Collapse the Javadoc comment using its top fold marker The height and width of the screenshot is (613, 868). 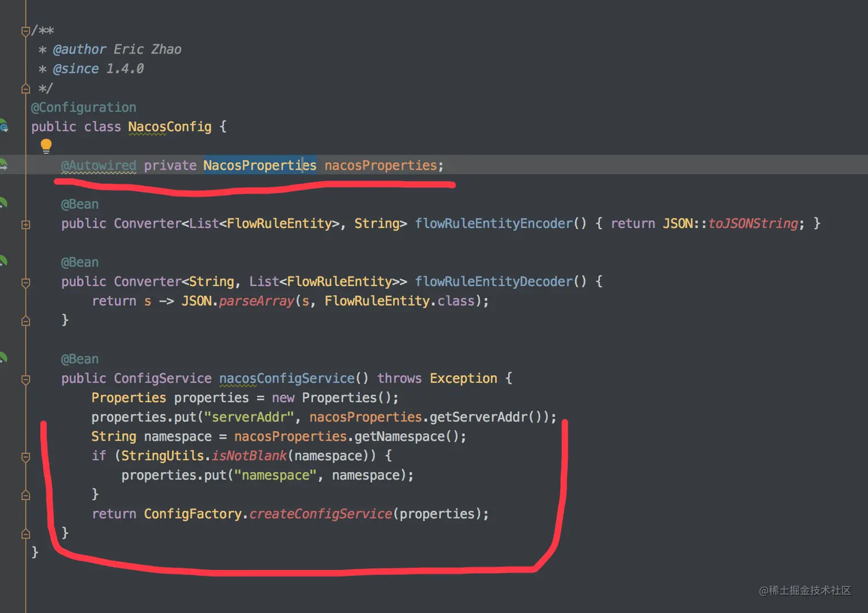click(x=26, y=31)
